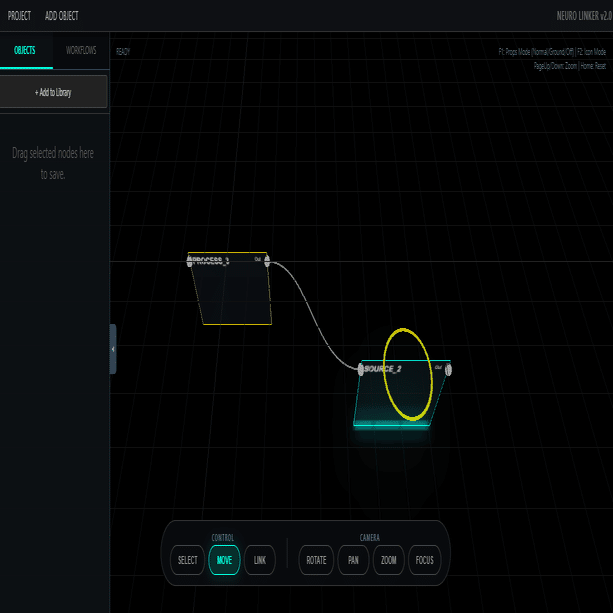Choose the PAN camera mode
Screen dimensions: 613x613
pyautogui.click(x=353, y=560)
